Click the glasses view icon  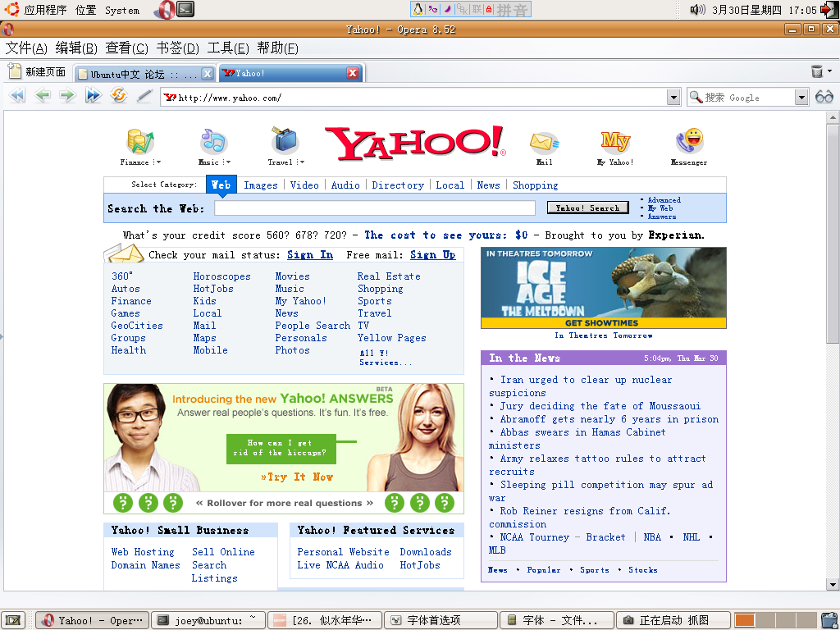(x=824, y=97)
